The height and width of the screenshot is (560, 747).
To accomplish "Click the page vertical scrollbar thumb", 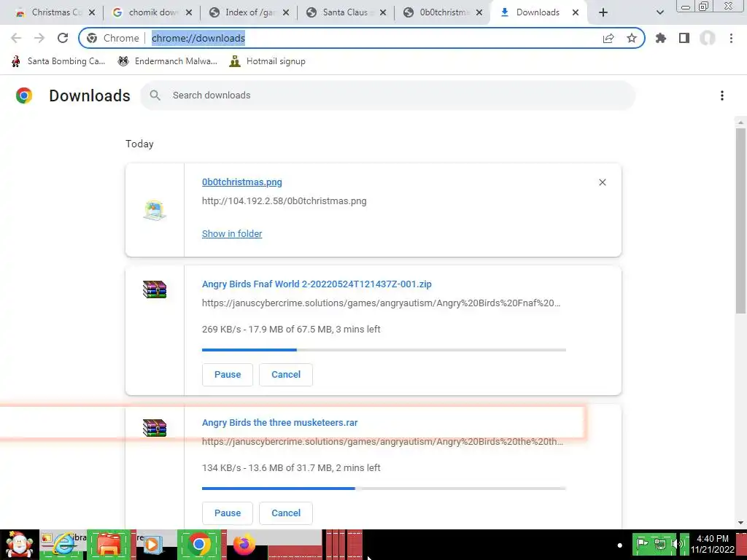I will (x=740, y=220).
